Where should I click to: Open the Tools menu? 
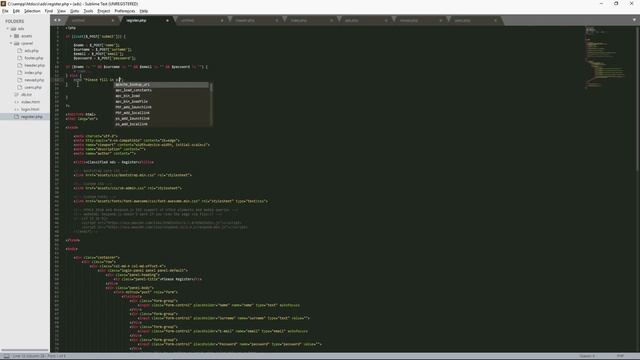tap(88, 11)
